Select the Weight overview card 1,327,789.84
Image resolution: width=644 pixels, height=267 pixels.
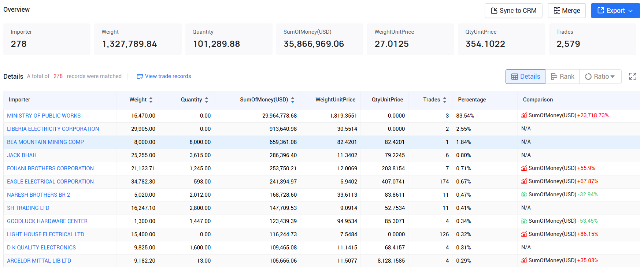point(138,39)
